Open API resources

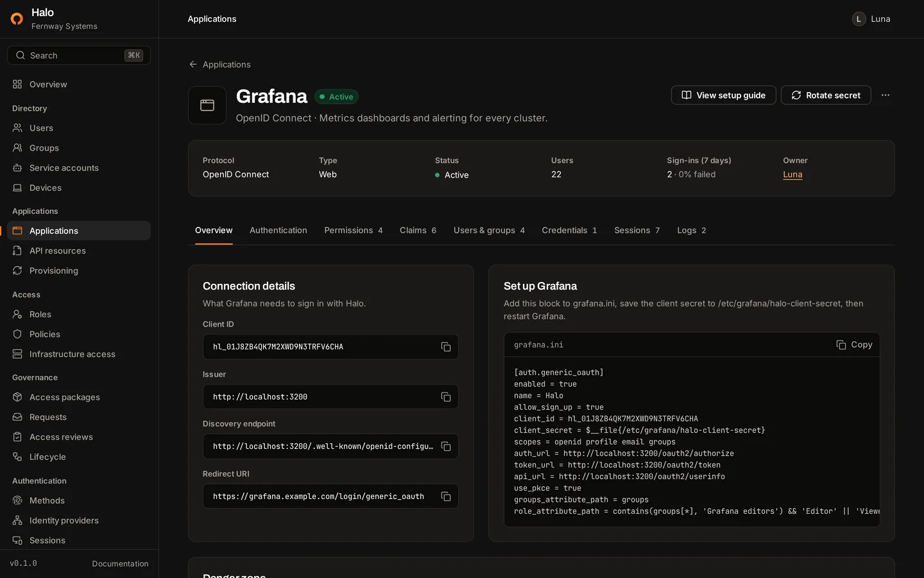[x=79, y=250]
